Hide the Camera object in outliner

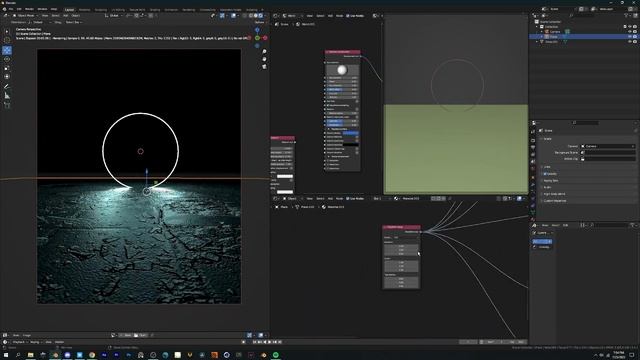pyautogui.click(x=629, y=31)
